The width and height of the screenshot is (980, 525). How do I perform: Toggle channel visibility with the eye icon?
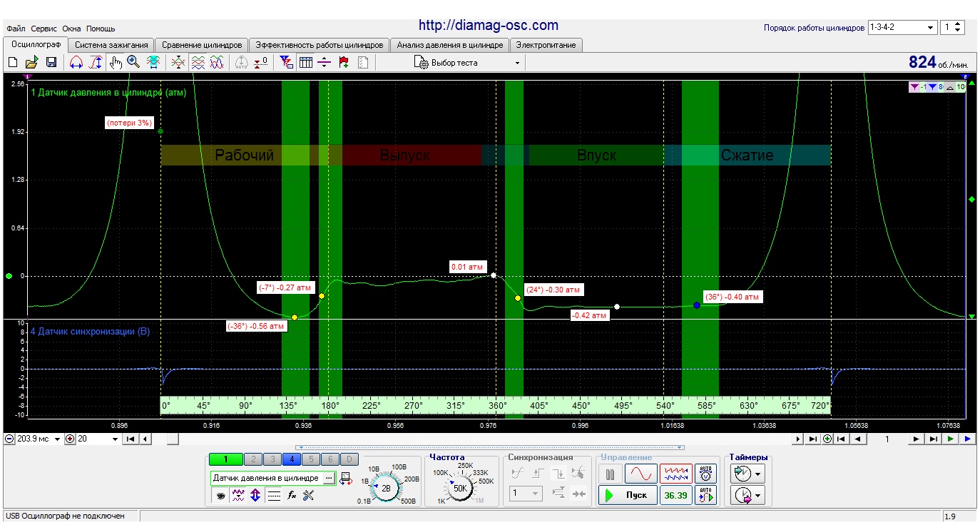pos(220,495)
